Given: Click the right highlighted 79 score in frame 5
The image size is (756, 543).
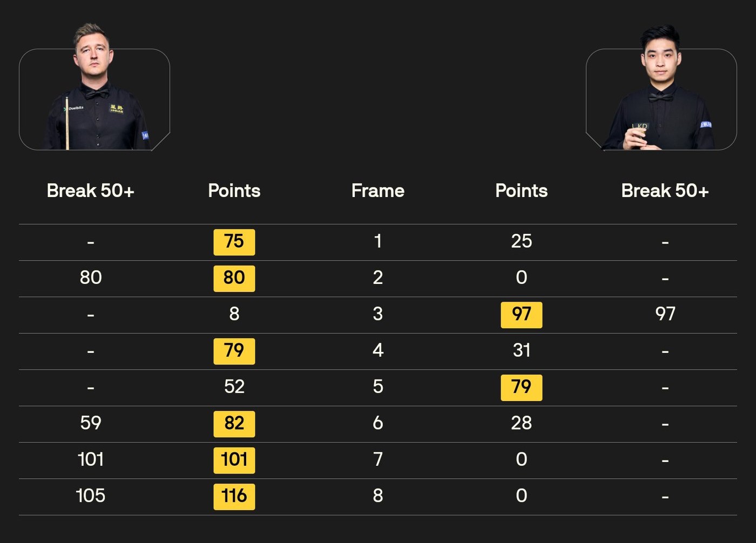Looking at the screenshot, I should 521,387.
